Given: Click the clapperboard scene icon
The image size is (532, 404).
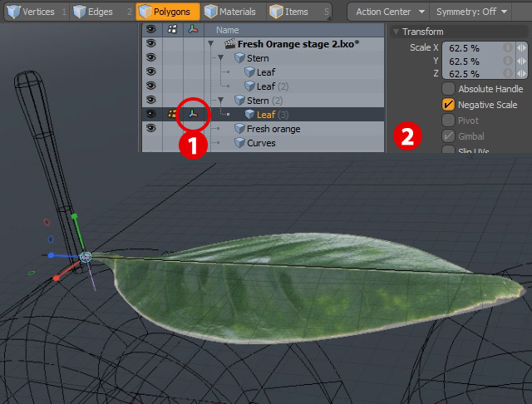Looking at the screenshot, I should click(229, 44).
